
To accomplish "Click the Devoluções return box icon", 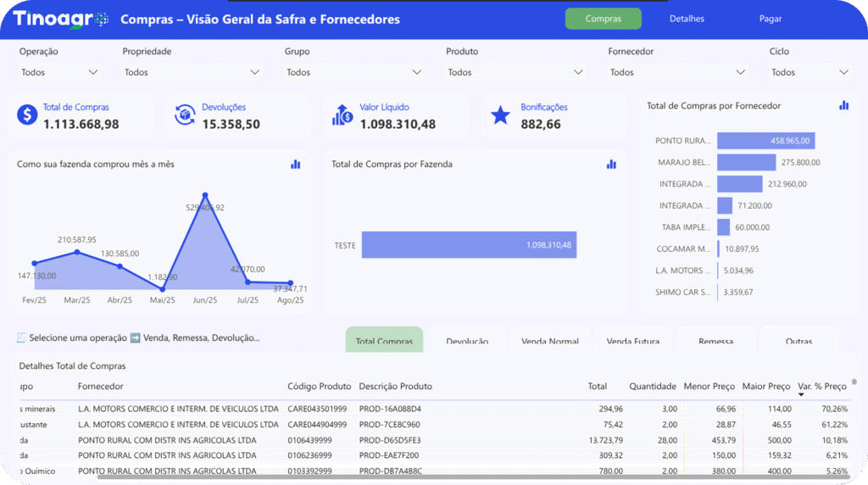I will point(185,115).
